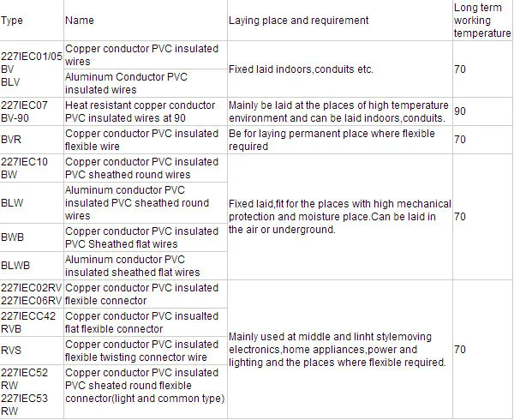This screenshot has height=420, width=514.
Task: Click 'Copper conductor PVC insulated PVC Sheathed flat wires'
Action: tap(146, 237)
